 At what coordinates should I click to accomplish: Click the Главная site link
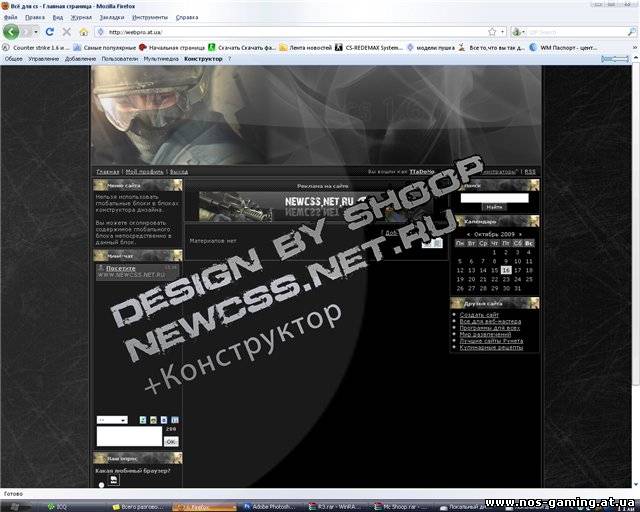(x=108, y=172)
